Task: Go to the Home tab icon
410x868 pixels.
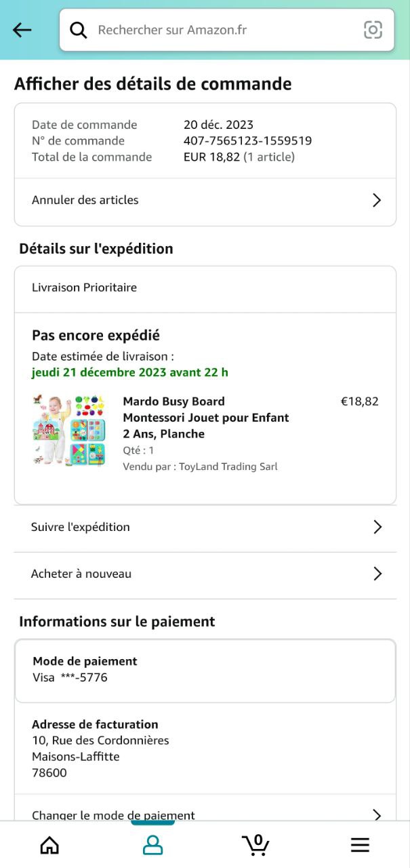Action: tap(49, 845)
